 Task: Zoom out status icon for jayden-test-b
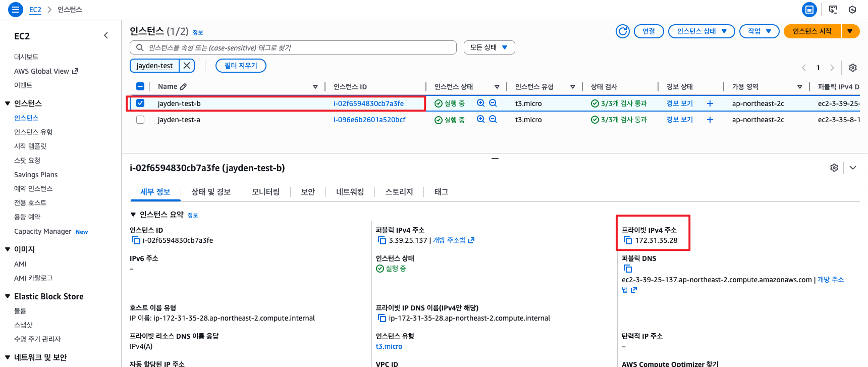point(493,103)
